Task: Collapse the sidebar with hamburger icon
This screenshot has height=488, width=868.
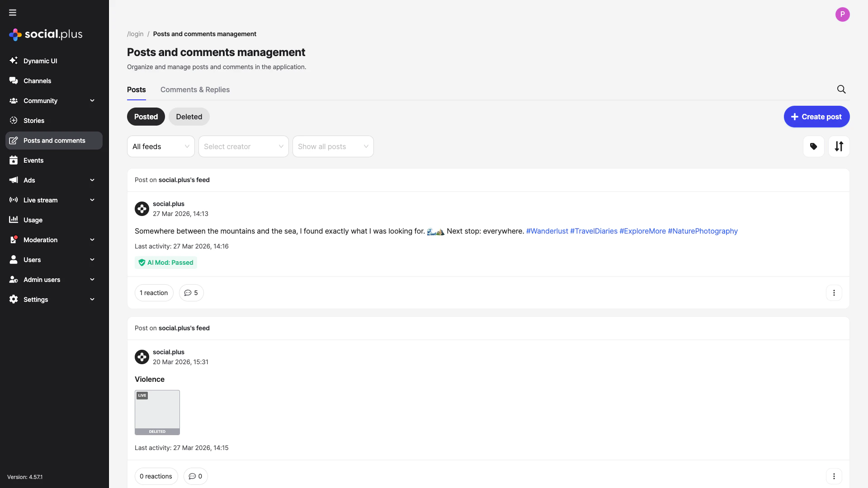Action: tap(12, 13)
